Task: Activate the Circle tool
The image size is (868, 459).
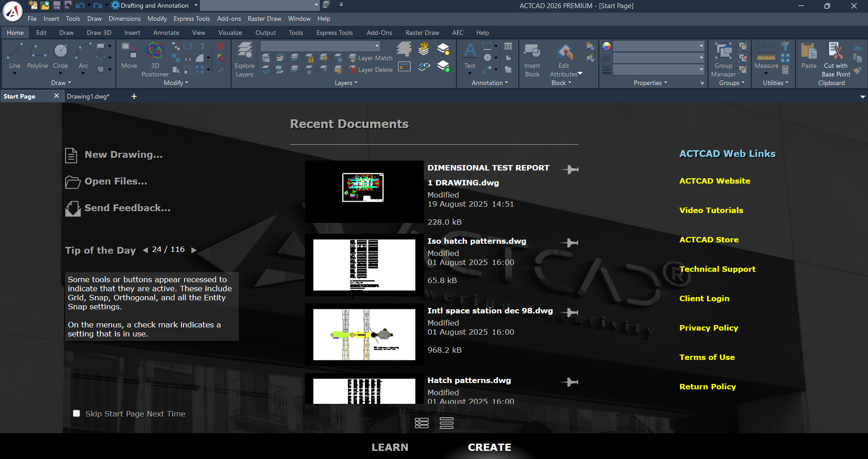Action: click(60, 56)
